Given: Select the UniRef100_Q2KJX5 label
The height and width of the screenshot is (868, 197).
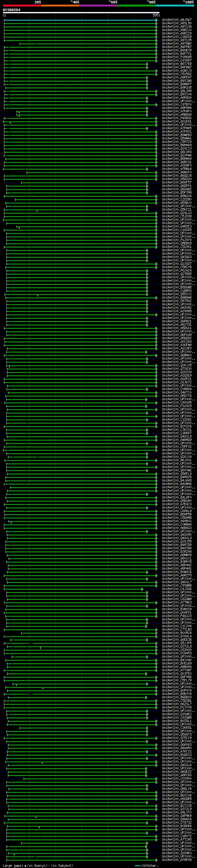Looking at the screenshot, I should (176, 365).
